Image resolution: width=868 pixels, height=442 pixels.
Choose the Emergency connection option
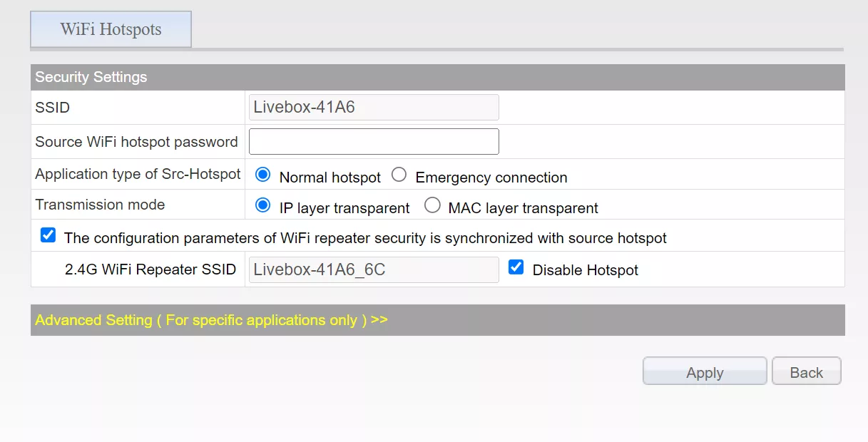[399, 175]
